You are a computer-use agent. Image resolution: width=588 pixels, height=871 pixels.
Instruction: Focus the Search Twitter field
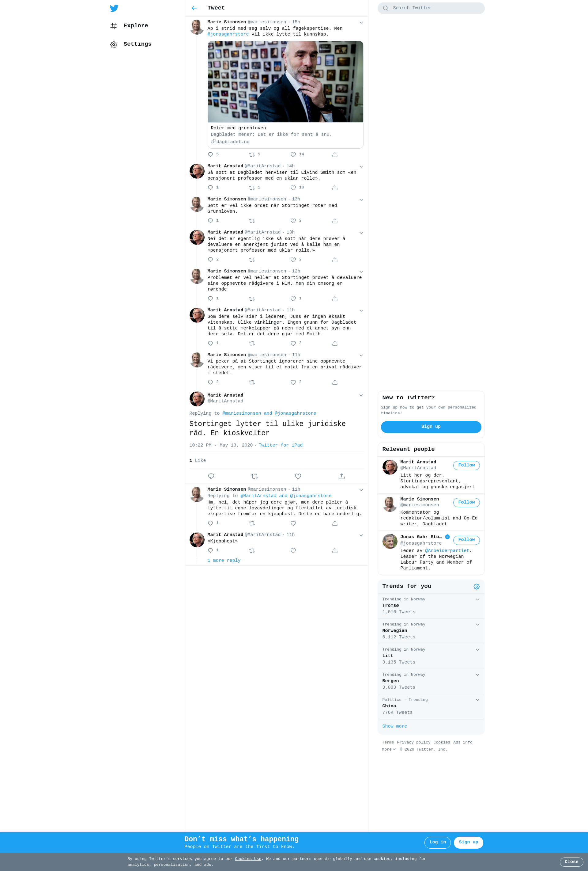[431, 8]
